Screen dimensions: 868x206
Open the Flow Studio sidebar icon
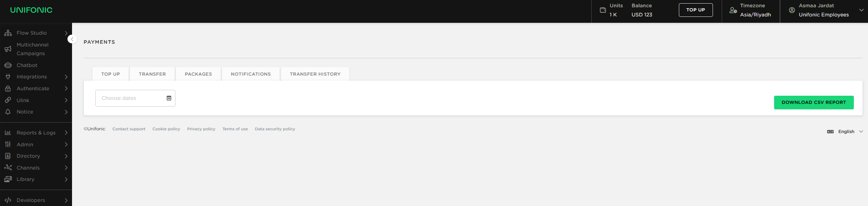coord(8,33)
